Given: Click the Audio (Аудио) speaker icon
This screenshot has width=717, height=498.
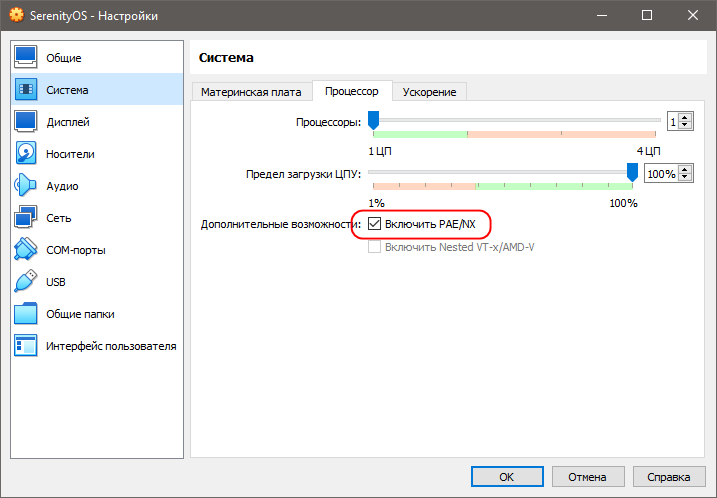Looking at the screenshot, I should coord(26,186).
